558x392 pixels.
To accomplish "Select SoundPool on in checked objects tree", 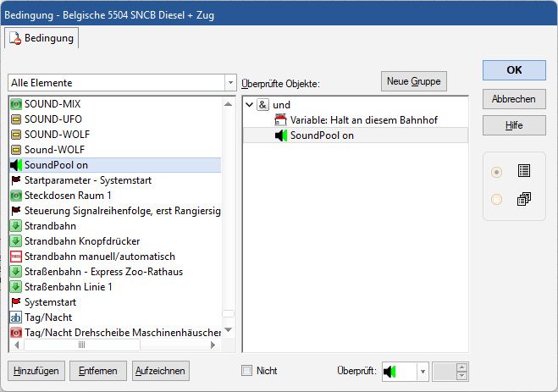I will pos(323,135).
